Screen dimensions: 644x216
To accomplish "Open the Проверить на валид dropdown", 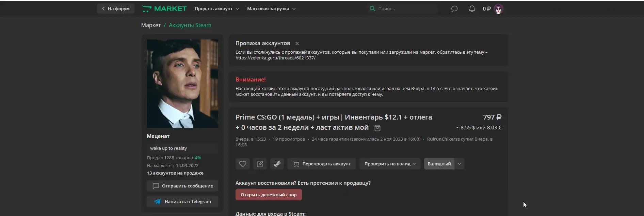I will pos(390,164).
